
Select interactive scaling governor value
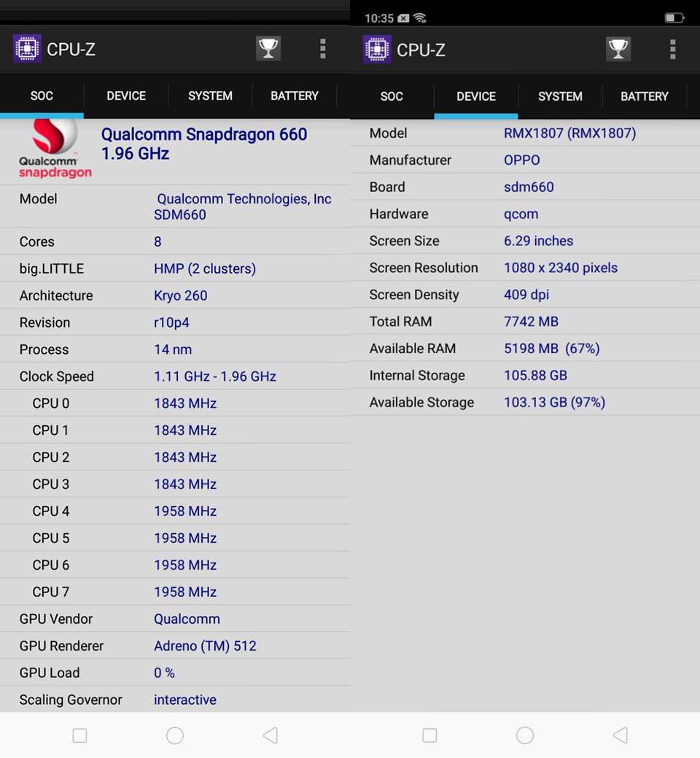point(184,700)
